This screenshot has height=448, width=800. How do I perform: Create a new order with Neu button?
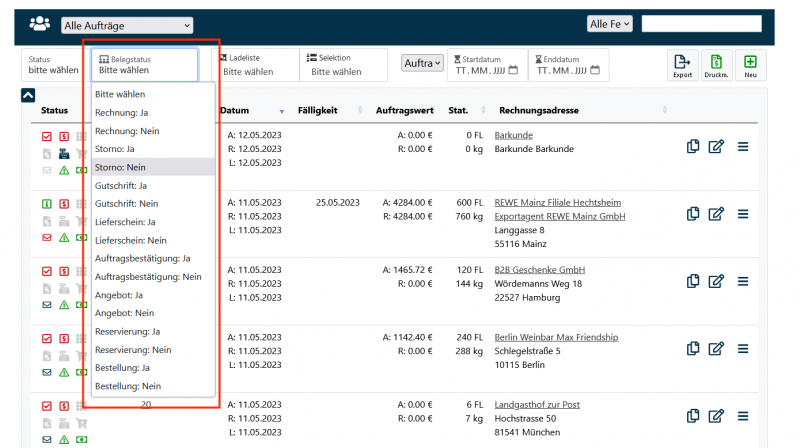[x=750, y=65]
